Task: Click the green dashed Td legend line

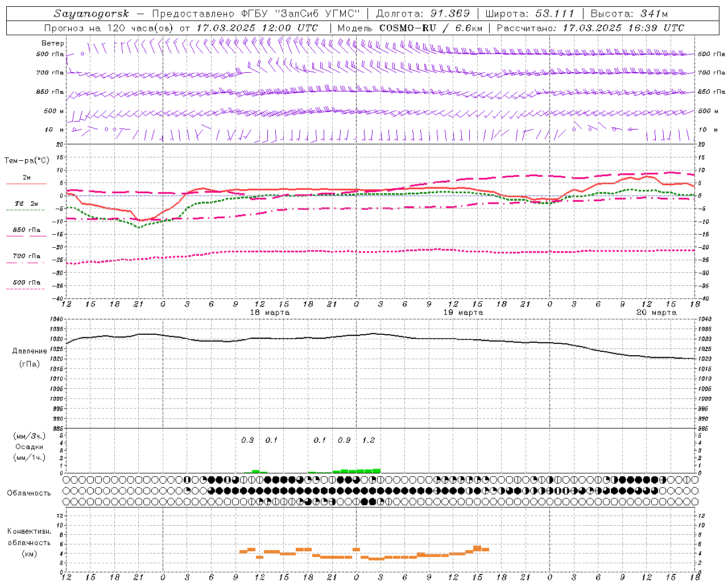Action: tap(26, 210)
